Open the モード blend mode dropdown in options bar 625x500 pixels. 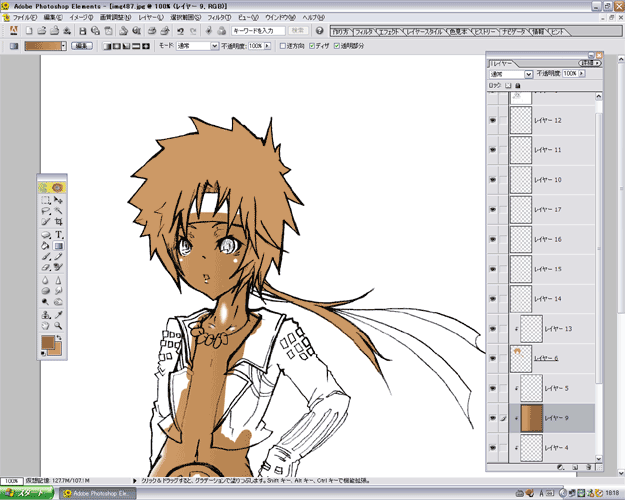click(214, 46)
